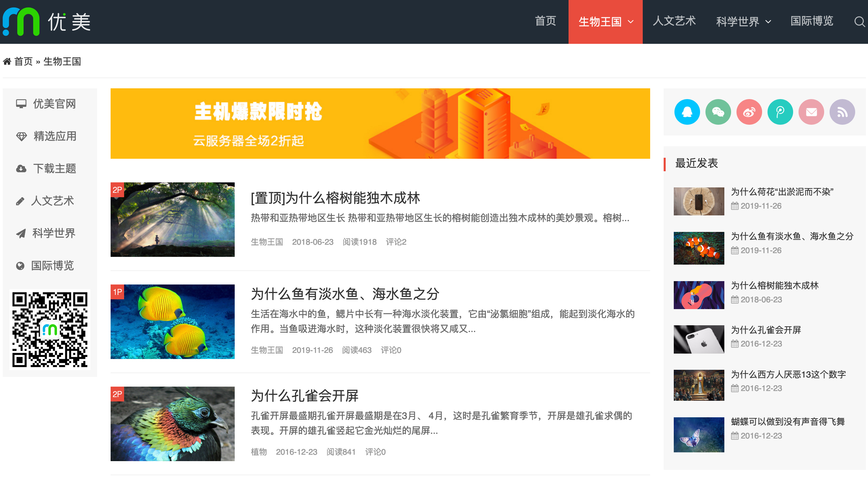Screen dimensions: 868x480
Task: Click the QR code in left sidebar
Action: tap(50, 330)
